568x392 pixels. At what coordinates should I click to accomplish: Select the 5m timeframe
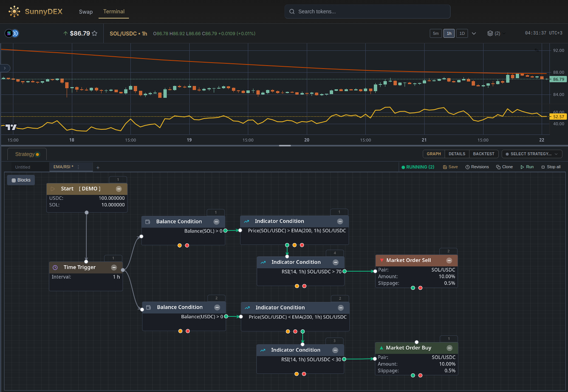click(x=435, y=34)
